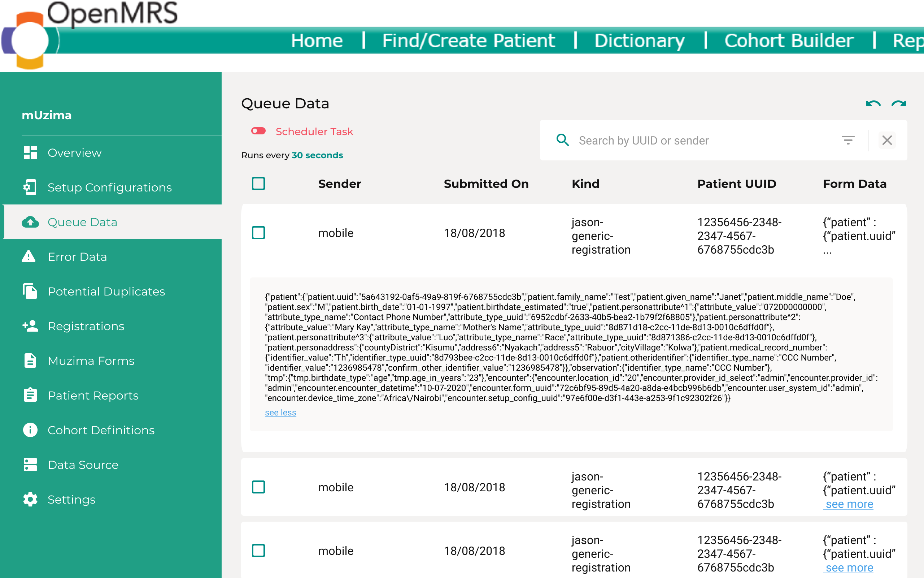Click the Queue Data page title

(x=285, y=104)
